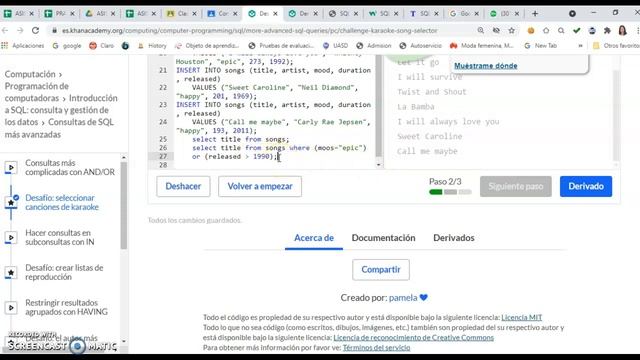Click sidebar scrollbar down arrow

[124, 341]
